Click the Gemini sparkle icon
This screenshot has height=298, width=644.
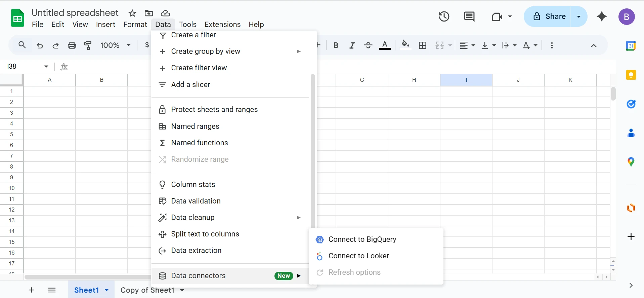(x=602, y=16)
